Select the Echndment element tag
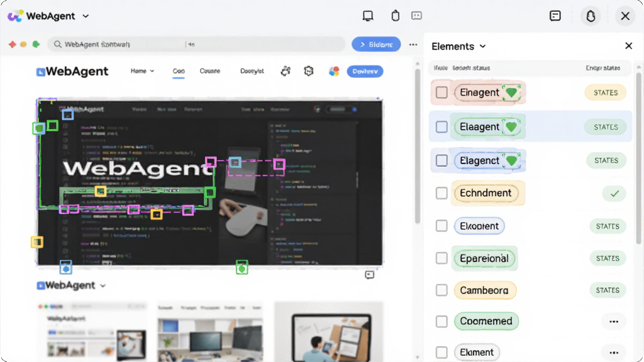The height and width of the screenshot is (362, 644). click(x=488, y=193)
